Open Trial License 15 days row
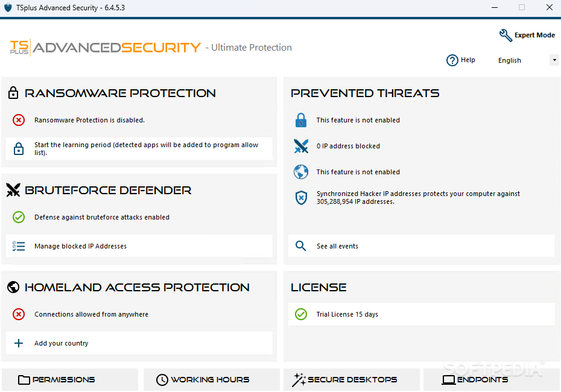The image size is (561, 392). point(422,314)
